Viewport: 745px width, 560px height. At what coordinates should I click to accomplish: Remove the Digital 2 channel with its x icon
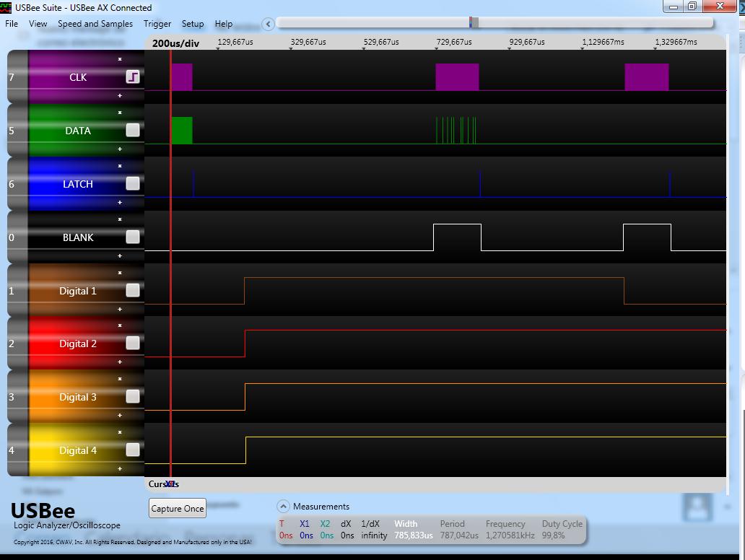click(x=120, y=325)
